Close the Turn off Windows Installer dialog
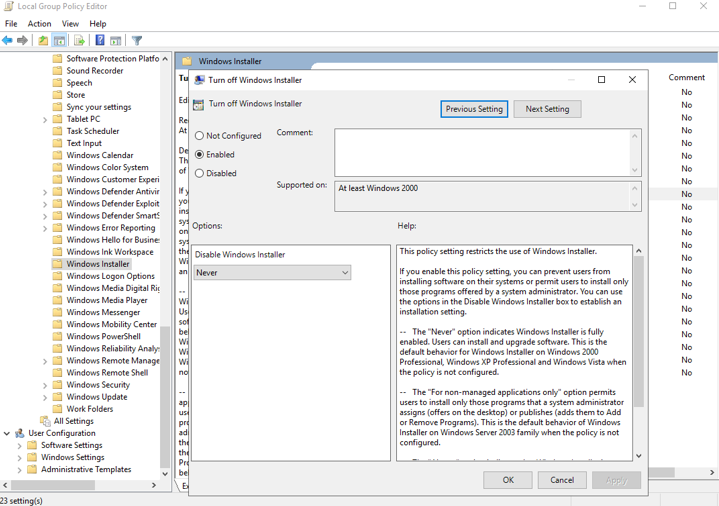The height and width of the screenshot is (506, 719). (x=632, y=80)
